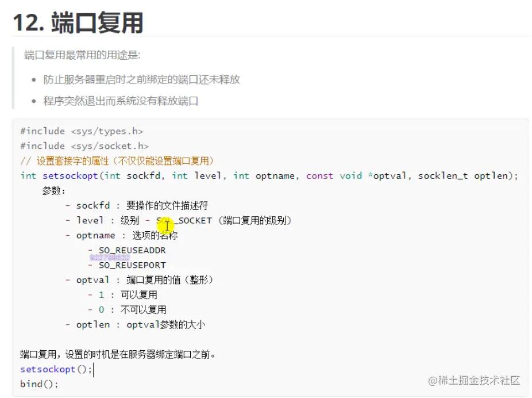Click the bullet '程序突然退出而系统没有释放端口'
This screenshot has height=398, width=532.
tap(121, 101)
